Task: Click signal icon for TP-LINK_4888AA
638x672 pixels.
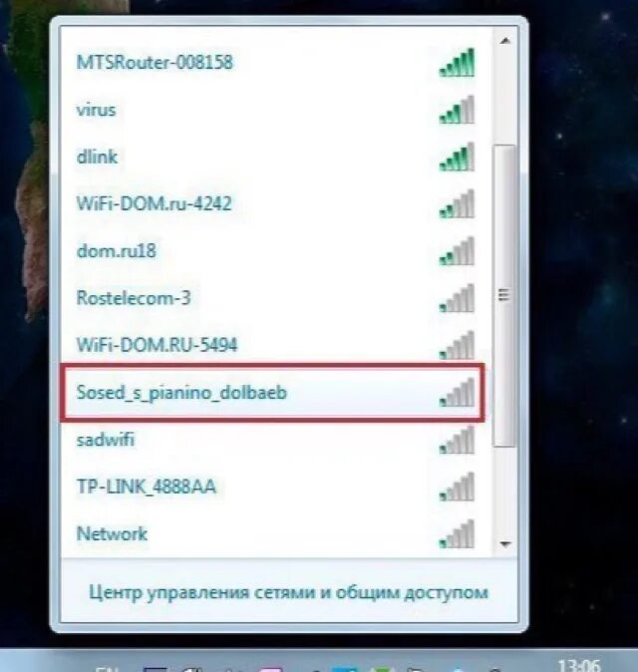Action: tap(457, 487)
